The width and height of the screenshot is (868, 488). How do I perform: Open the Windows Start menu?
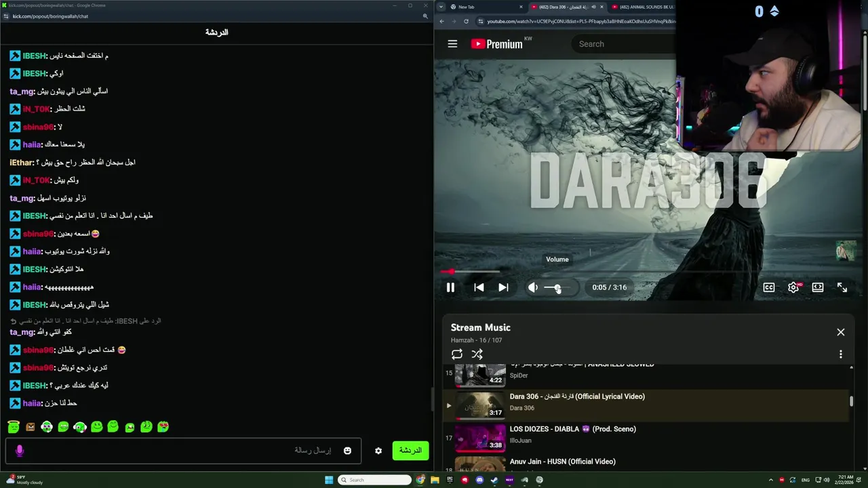point(329,480)
